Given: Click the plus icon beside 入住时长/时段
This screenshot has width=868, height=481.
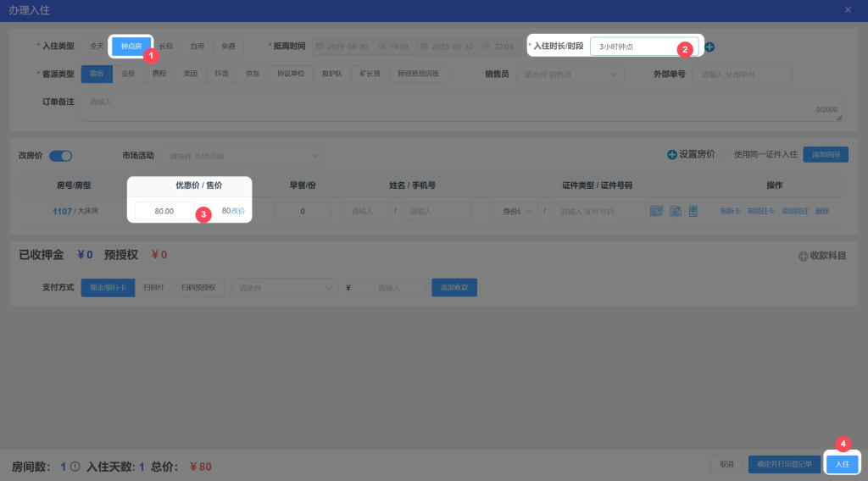Looking at the screenshot, I should (x=709, y=47).
